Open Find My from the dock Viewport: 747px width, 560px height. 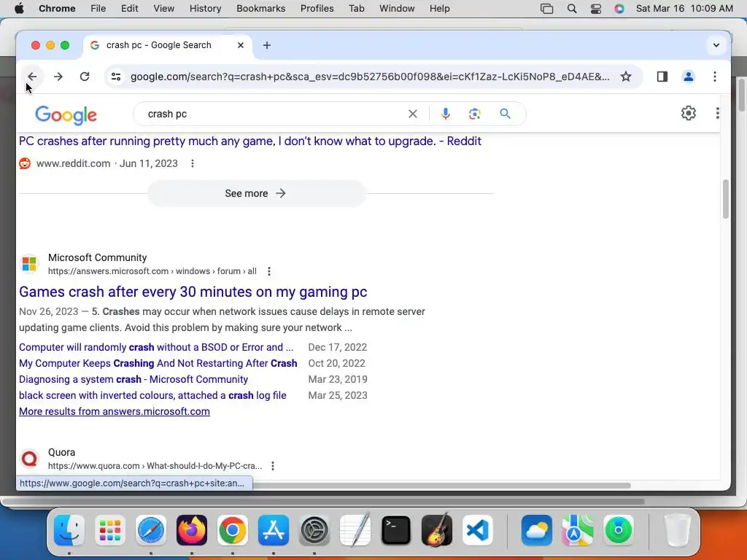619,530
